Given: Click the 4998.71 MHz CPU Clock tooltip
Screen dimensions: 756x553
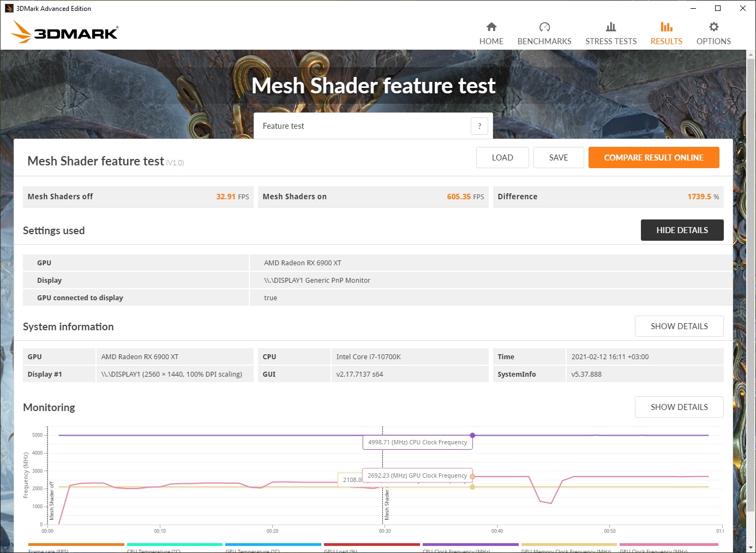Looking at the screenshot, I should pyautogui.click(x=417, y=442).
